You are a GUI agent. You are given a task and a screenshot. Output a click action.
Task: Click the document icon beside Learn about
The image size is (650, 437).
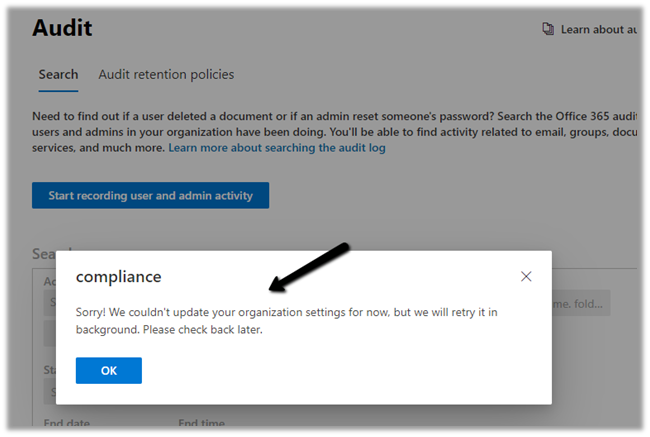[548, 30]
